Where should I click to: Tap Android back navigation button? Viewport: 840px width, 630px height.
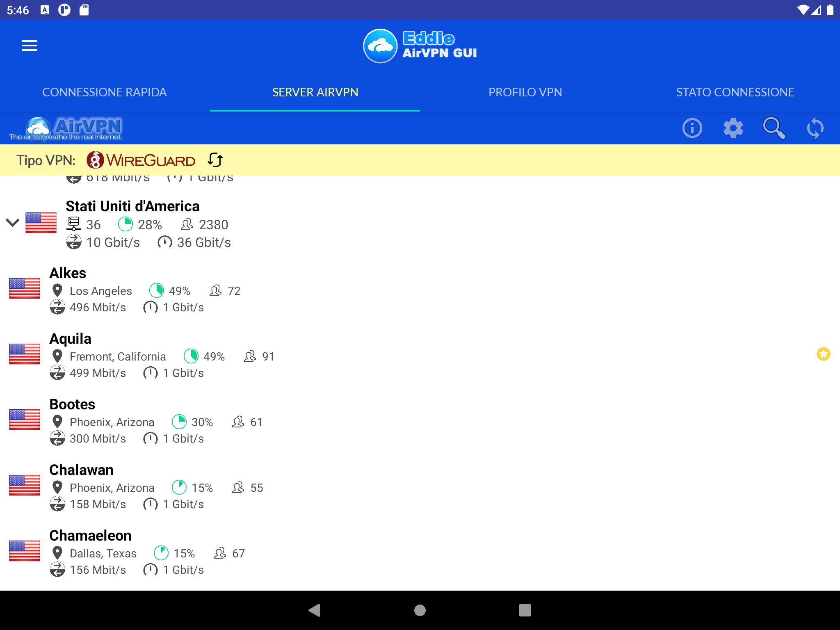(x=315, y=610)
